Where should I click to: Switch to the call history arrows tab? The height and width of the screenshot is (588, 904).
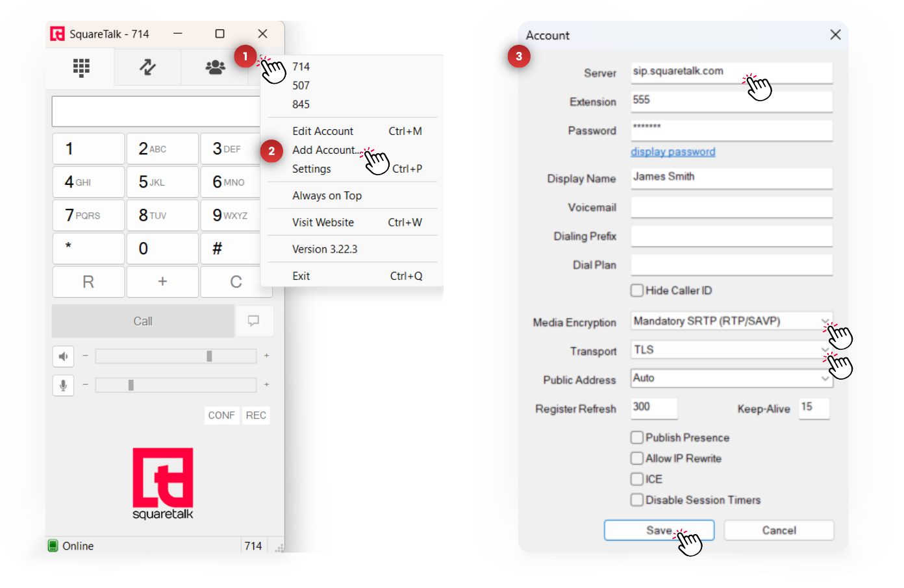tap(147, 67)
